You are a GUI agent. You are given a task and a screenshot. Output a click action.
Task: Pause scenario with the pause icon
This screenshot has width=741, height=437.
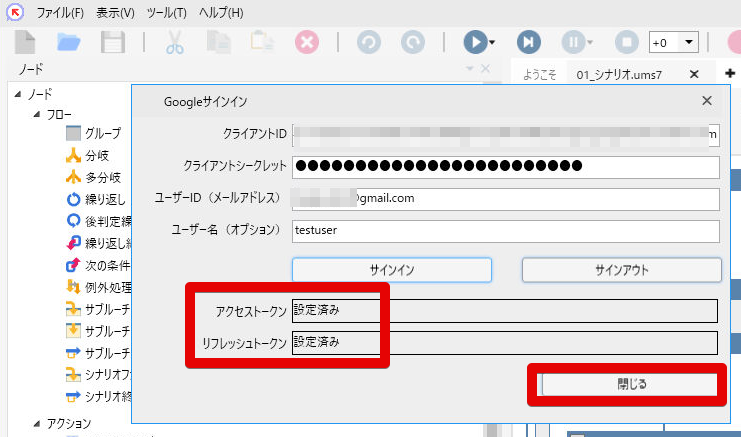pos(573,42)
